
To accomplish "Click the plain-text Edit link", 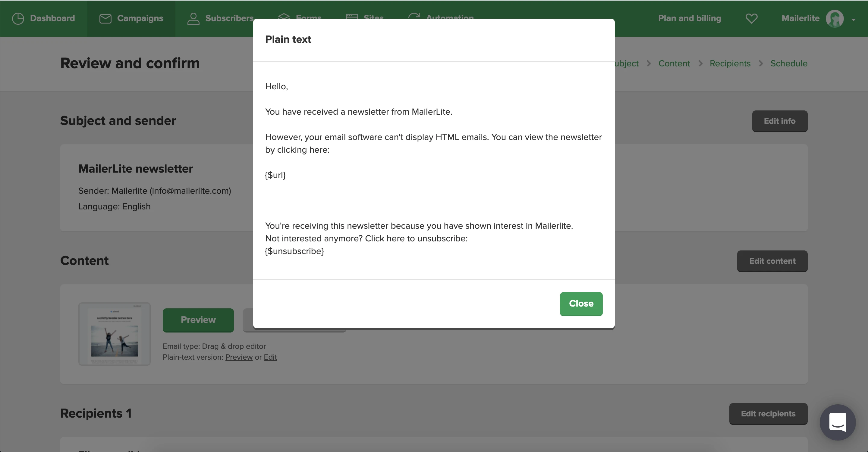I will click(270, 357).
